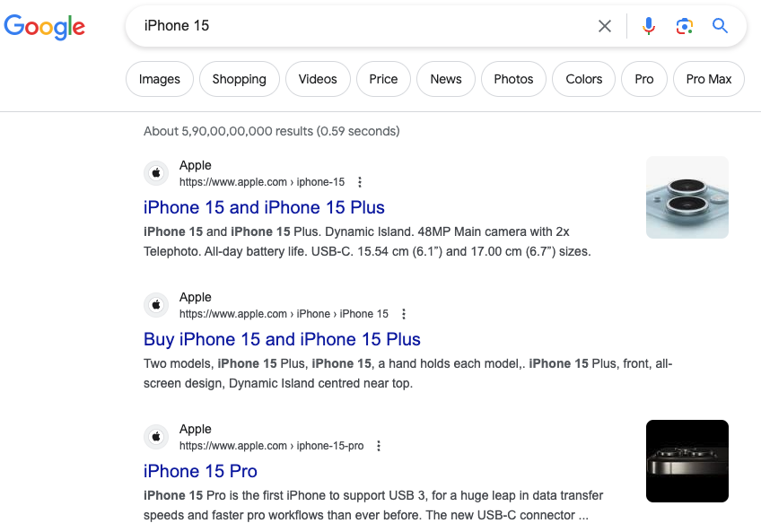This screenshot has width=761, height=532.
Task: Click Apple favicon of first result
Action: [156, 173]
